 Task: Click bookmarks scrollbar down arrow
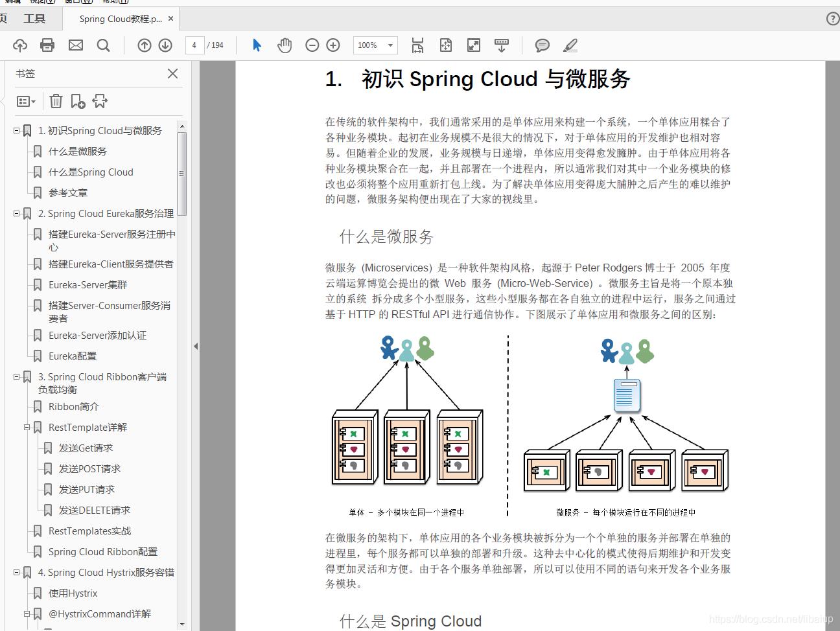tap(181, 624)
